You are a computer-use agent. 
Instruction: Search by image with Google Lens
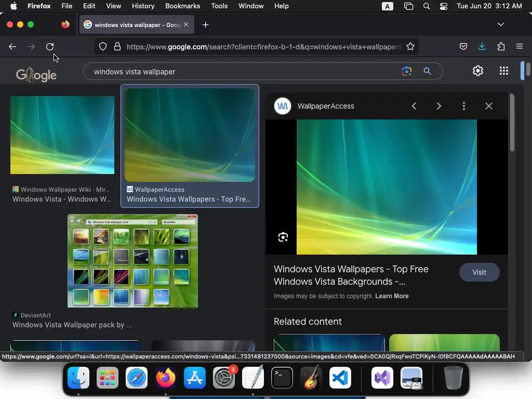(406, 71)
